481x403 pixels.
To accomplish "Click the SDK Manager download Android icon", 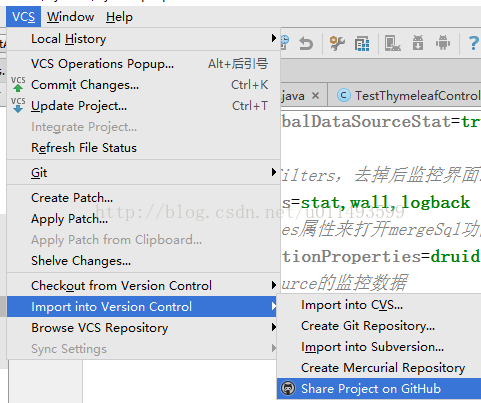I will [418, 43].
